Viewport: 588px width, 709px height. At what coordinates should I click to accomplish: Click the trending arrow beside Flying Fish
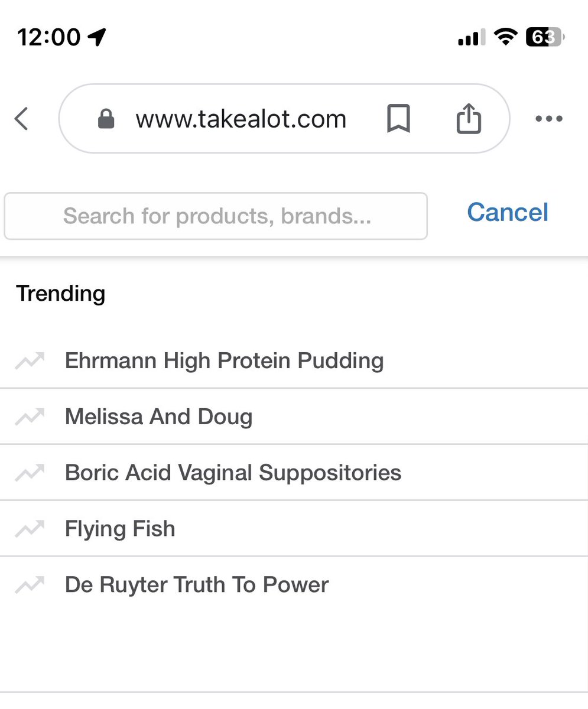click(30, 528)
